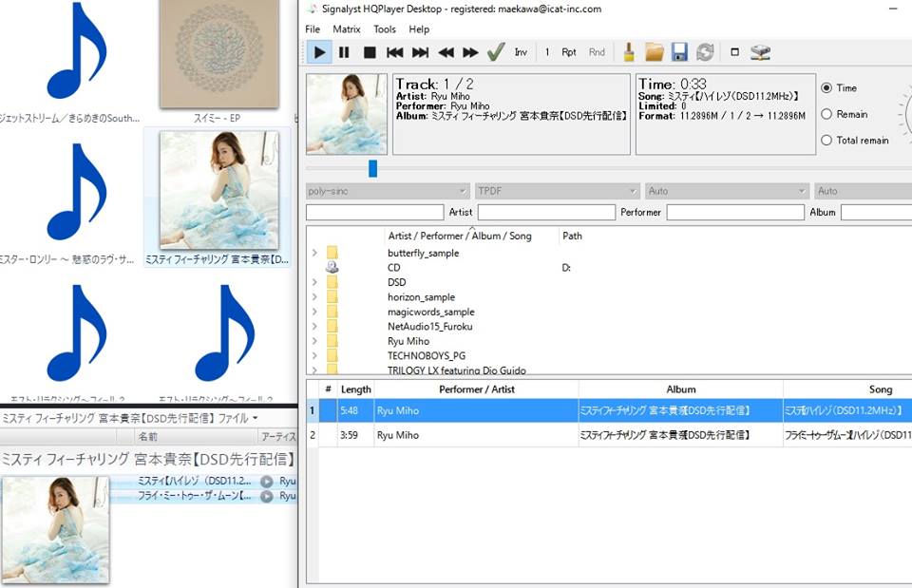Select the ミスティ album thumbnail in the music library
The height and width of the screenshot is (588, 912).
pos(219,190)
